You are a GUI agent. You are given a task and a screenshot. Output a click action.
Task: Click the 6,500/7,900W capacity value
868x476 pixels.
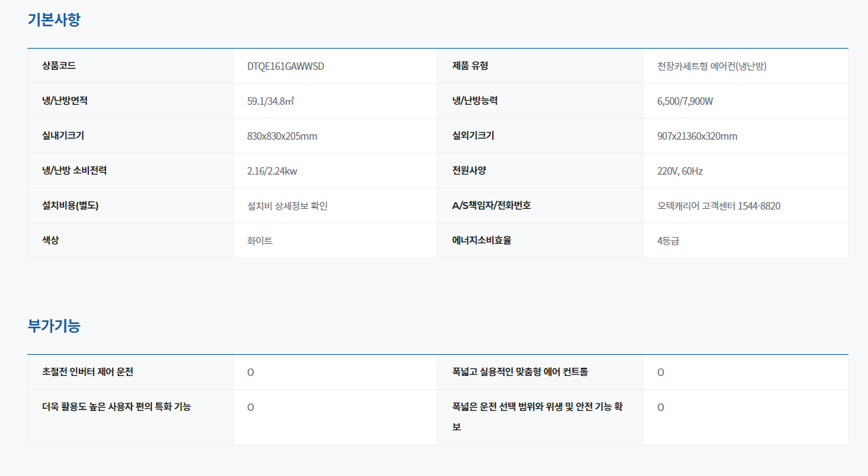click(x=685, y=101)
